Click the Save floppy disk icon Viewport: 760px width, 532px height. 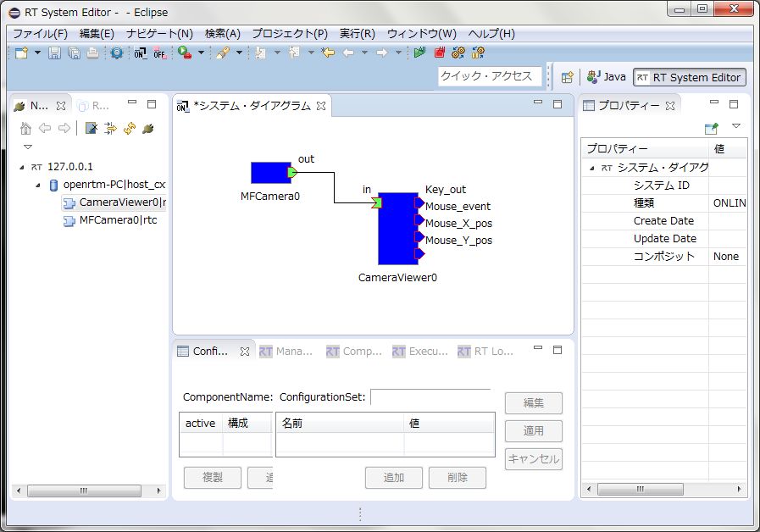pyautogui.click(x=55, y=53)
